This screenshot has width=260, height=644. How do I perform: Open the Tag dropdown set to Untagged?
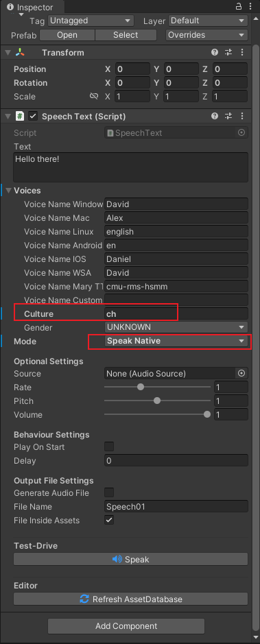click(x=91, y=21)
